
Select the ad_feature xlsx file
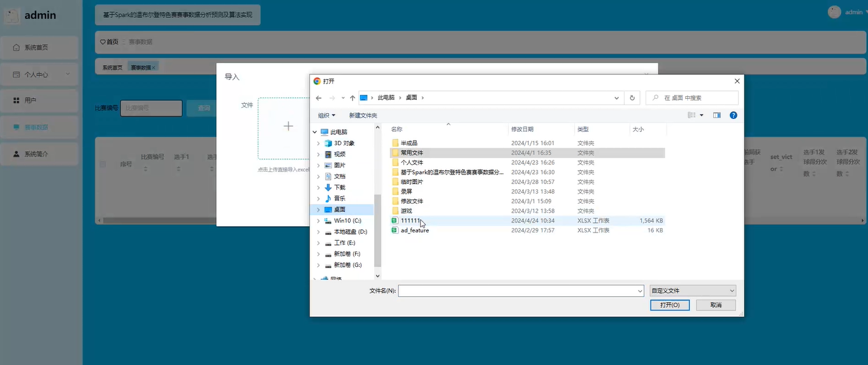(528, 230)
